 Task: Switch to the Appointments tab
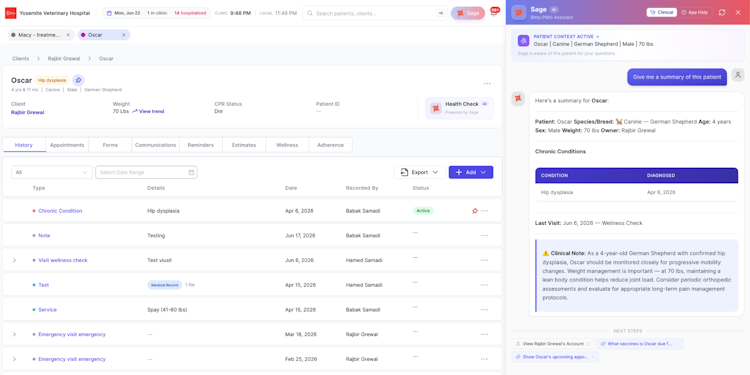point(67,145)
